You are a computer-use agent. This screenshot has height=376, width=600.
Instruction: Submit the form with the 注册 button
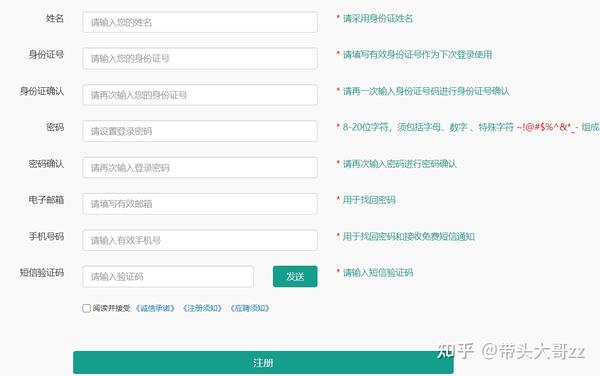point(263,363)
